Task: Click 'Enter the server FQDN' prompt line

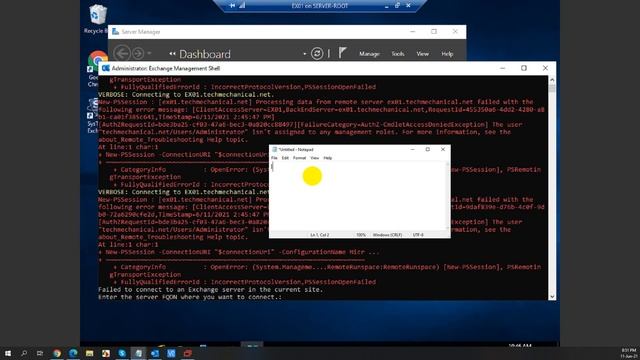Action: [x=190, y=297]
